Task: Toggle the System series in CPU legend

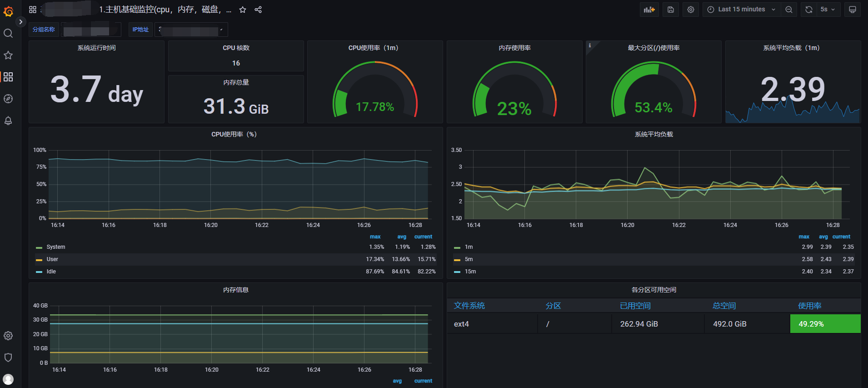Action: tap(56, 247)
